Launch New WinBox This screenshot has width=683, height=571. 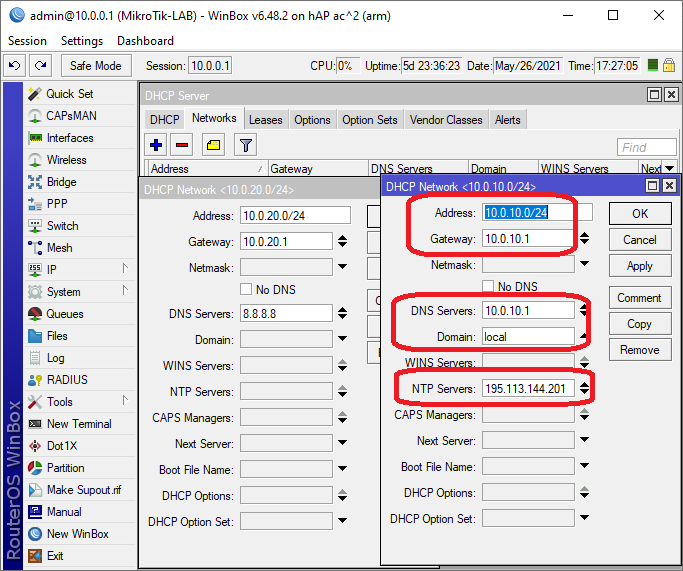(x=80, y=534)
